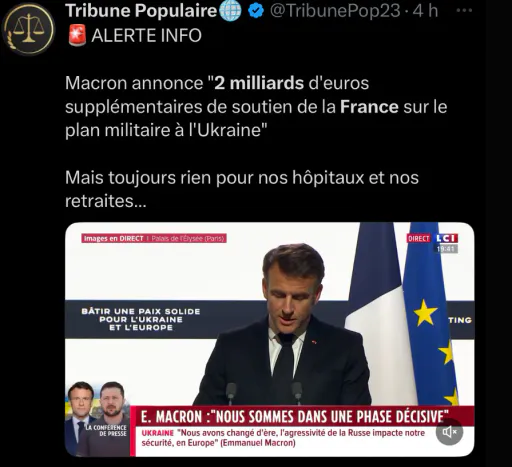Play the embedded Macron video

click(269, 339)
